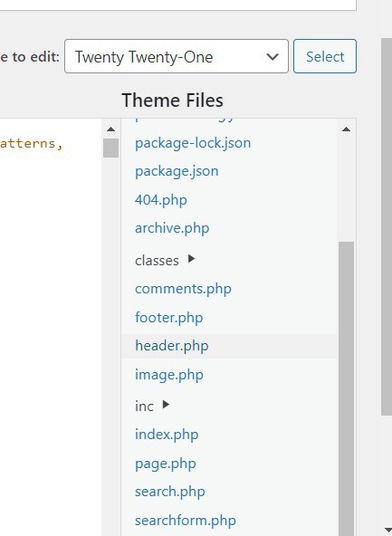This screenshot has height=536, width=392.
Task: Open image.php theme file
Action: [x=168, y=375]
